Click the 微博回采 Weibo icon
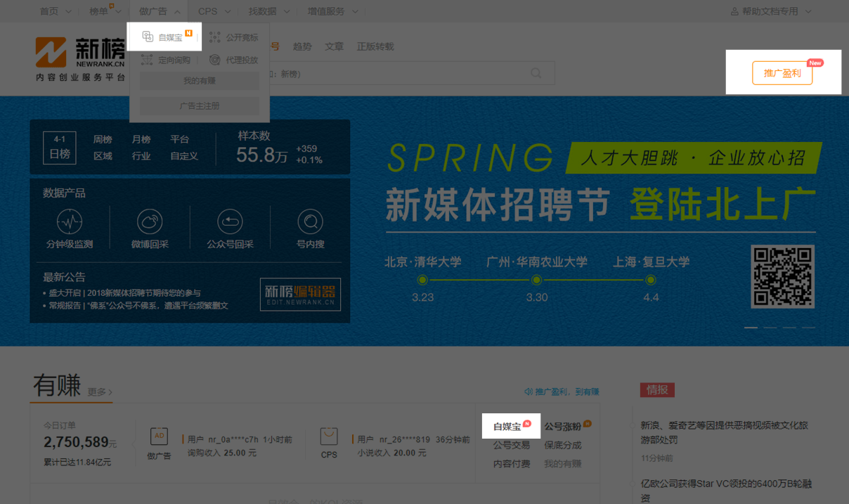Screen dimensions: 849x504 (x=150, y=221)
